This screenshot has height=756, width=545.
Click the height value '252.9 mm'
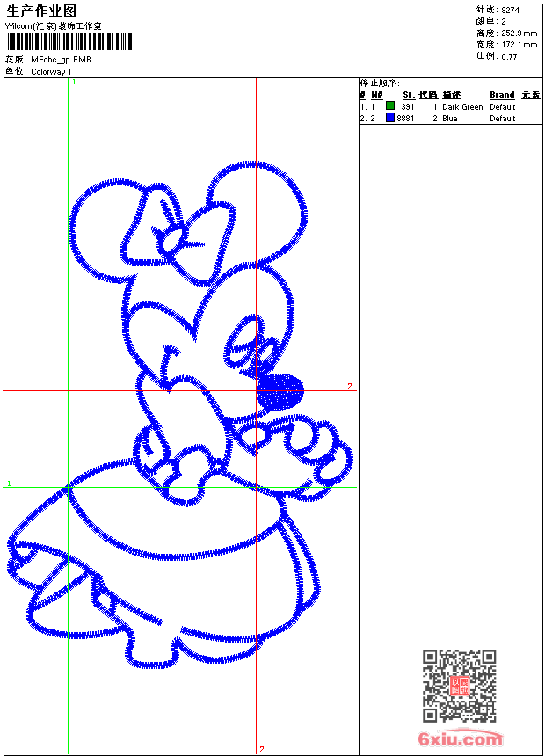point(519,33)
